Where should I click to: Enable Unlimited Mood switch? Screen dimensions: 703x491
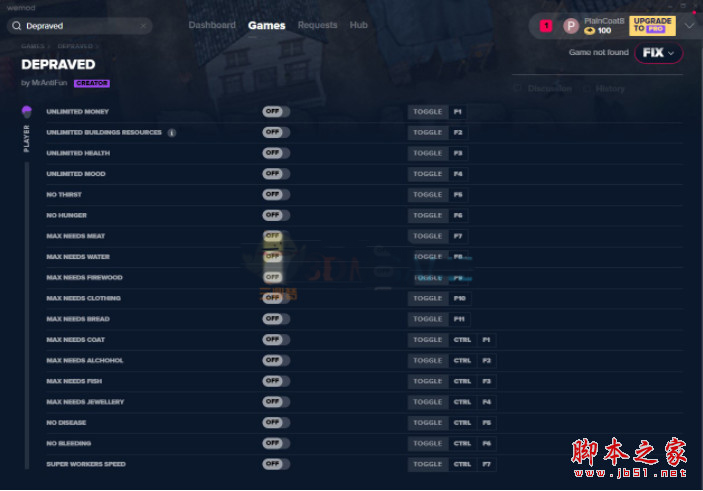(276, 174)
